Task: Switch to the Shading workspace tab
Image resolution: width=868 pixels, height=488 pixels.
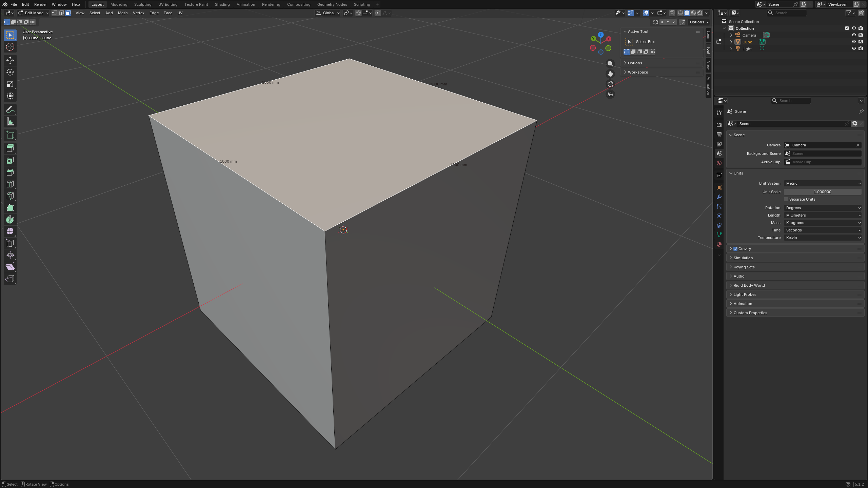Action: [222, 4]
